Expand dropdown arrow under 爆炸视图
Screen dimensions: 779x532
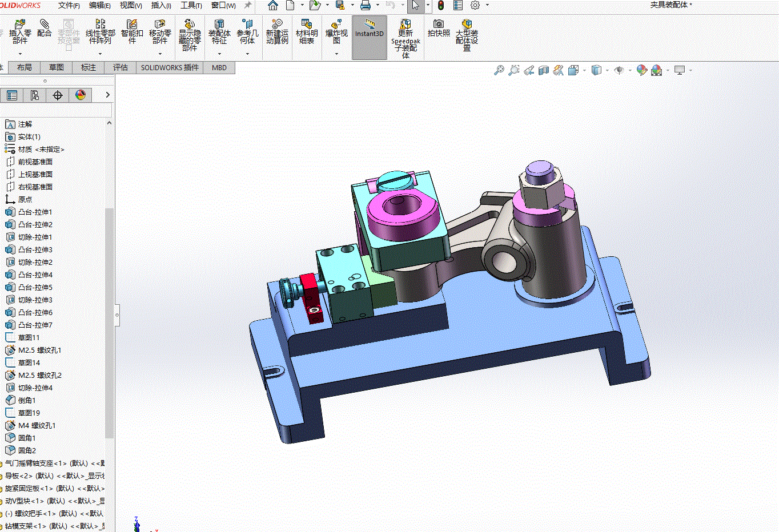(336, 54)
